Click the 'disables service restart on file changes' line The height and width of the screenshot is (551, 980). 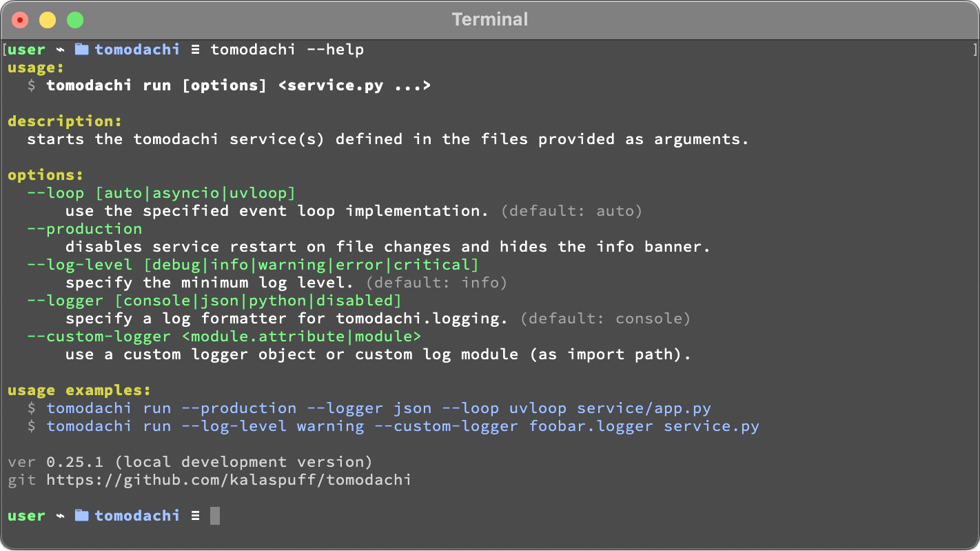coord(388,247)
